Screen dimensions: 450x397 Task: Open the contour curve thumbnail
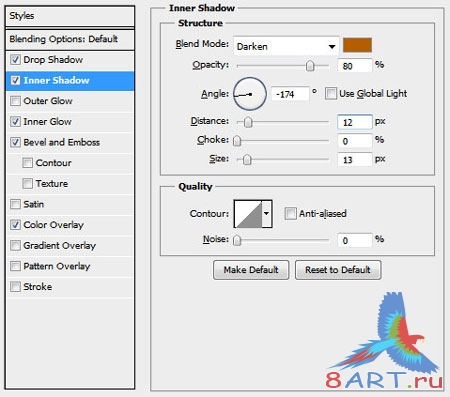tap(248, 214)
